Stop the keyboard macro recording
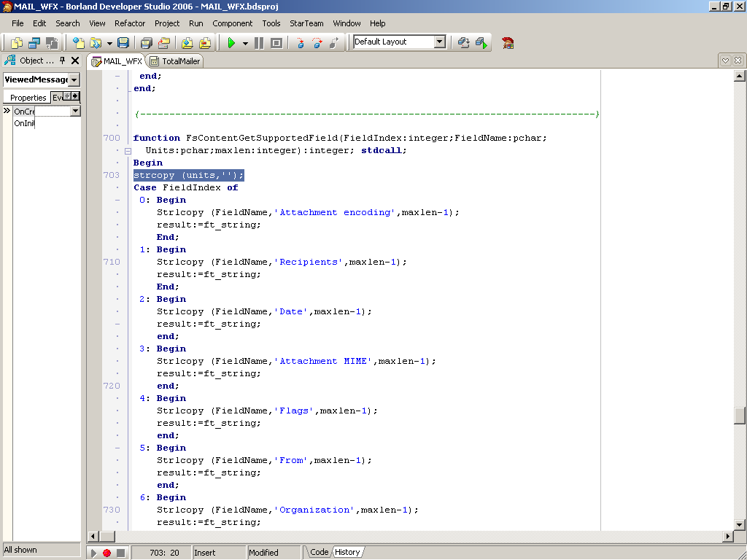Screen dimensions: 747x560 pos(120,553)
